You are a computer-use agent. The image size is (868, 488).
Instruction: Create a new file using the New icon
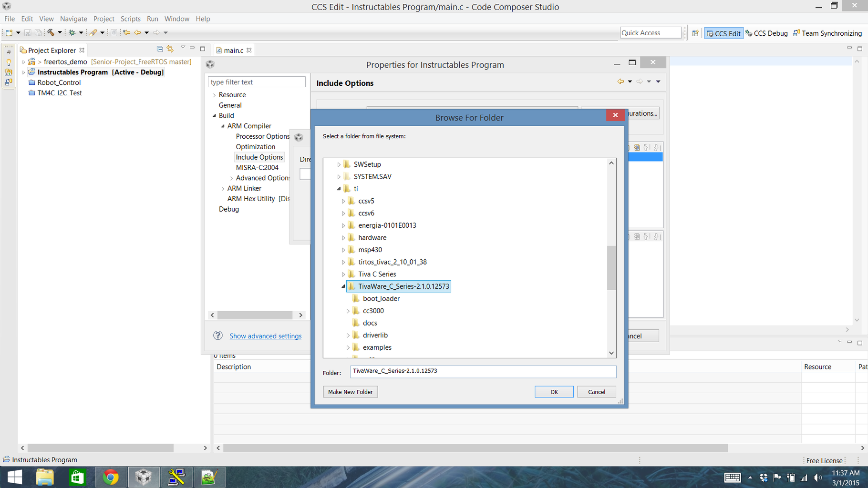click(8, 33)
